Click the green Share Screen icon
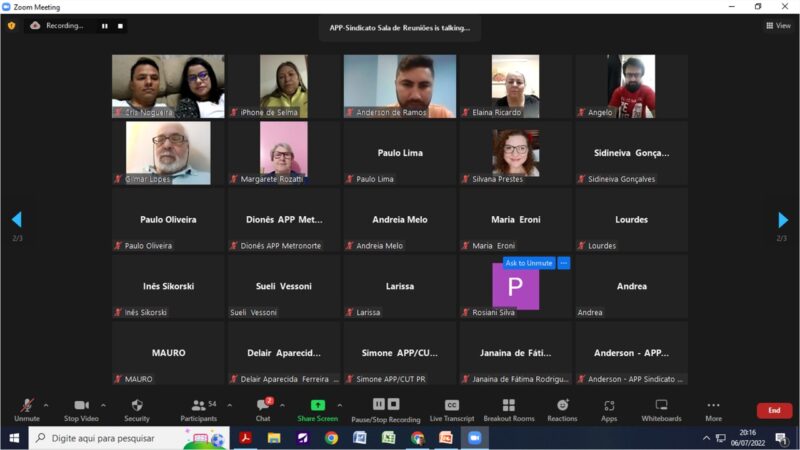 click(x=318, y=405)
